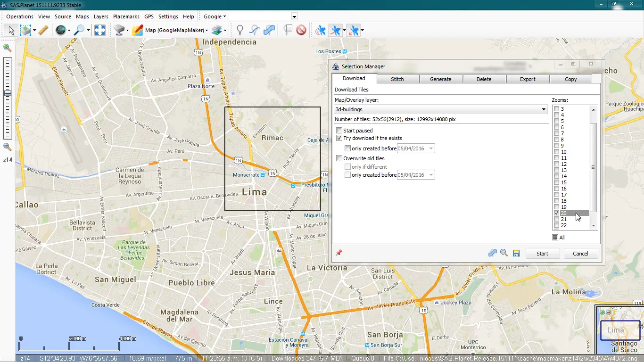
Task: Check zoom level 18 checkbox
Action: 557,201
